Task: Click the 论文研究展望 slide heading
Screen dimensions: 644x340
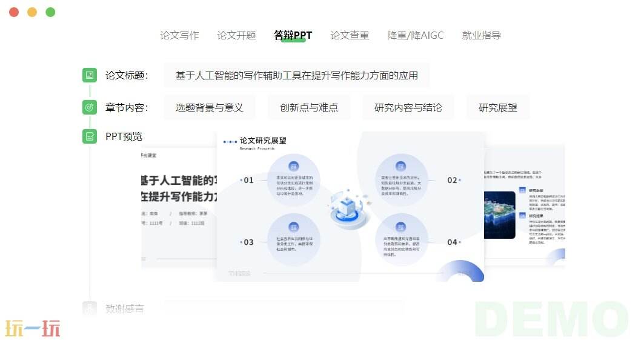Action: 263,141
